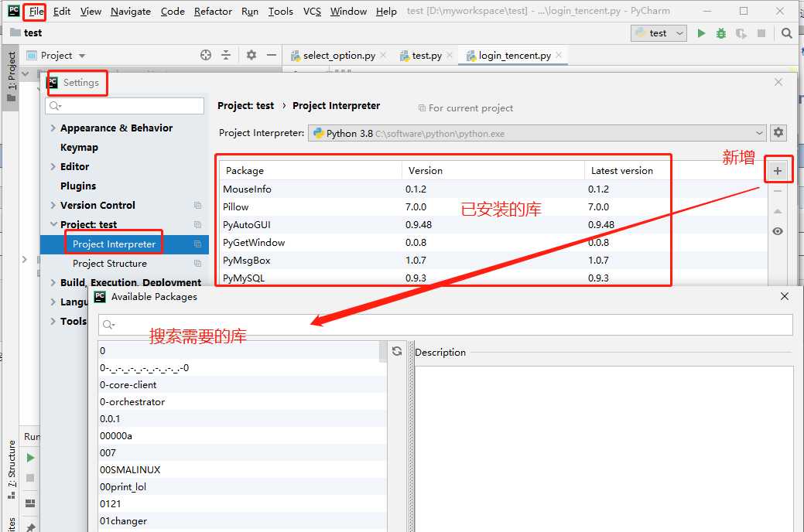Click the Run panel green rerun icon
Viewport: 804px width, 532px height.
coord(30,458)
